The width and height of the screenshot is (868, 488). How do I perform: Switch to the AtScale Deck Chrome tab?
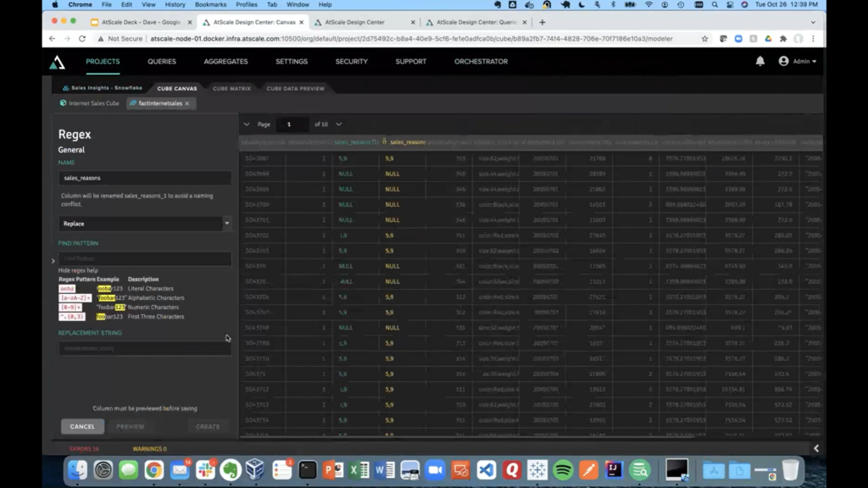[x=141, y=22]
